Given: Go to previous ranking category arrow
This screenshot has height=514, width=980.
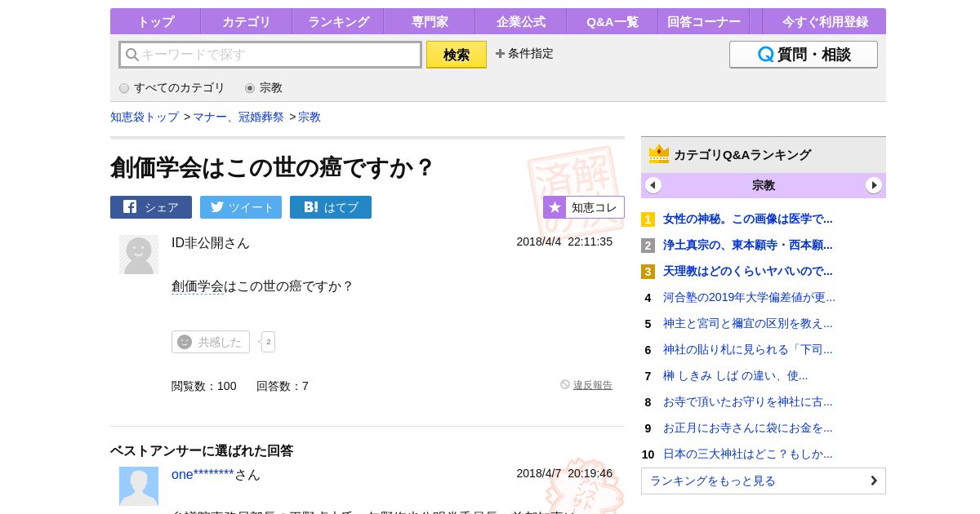Looking at the screenshot, I should tap(653, 185).
